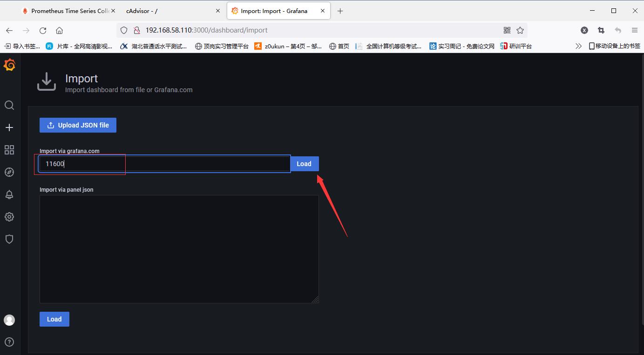
Task: Close the Prometheus tab
Action: (113, 11)
